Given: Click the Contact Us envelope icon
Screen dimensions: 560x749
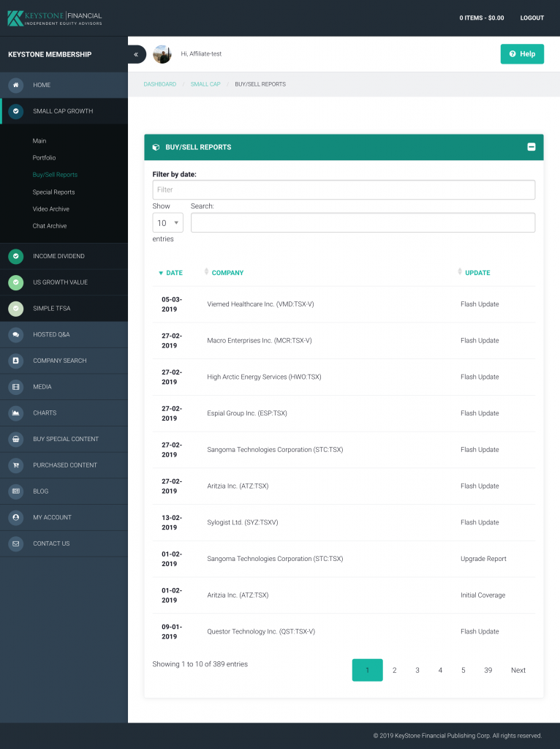Looking at the screenshot, I should (x=16, y=543).
